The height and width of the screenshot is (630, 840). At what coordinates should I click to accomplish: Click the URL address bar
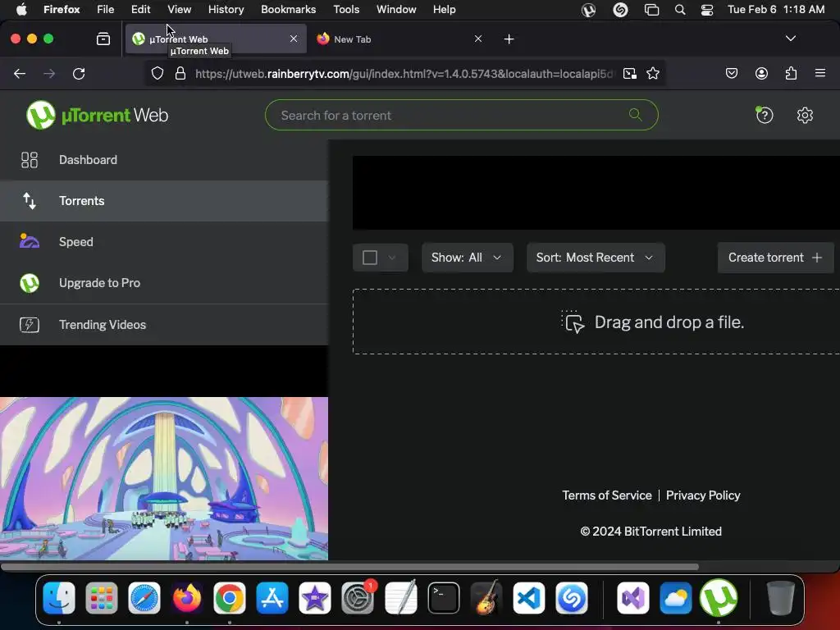coord(404,73)
